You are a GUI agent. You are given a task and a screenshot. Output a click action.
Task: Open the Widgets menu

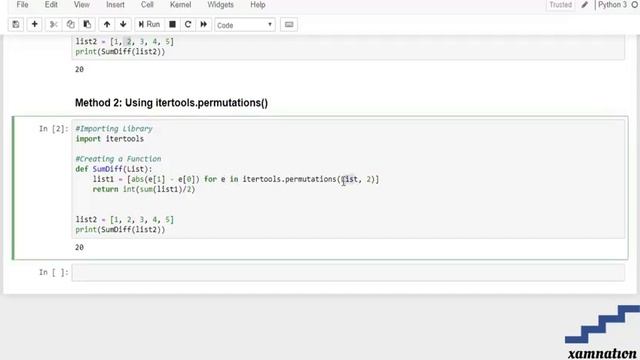tap(220, 5)
